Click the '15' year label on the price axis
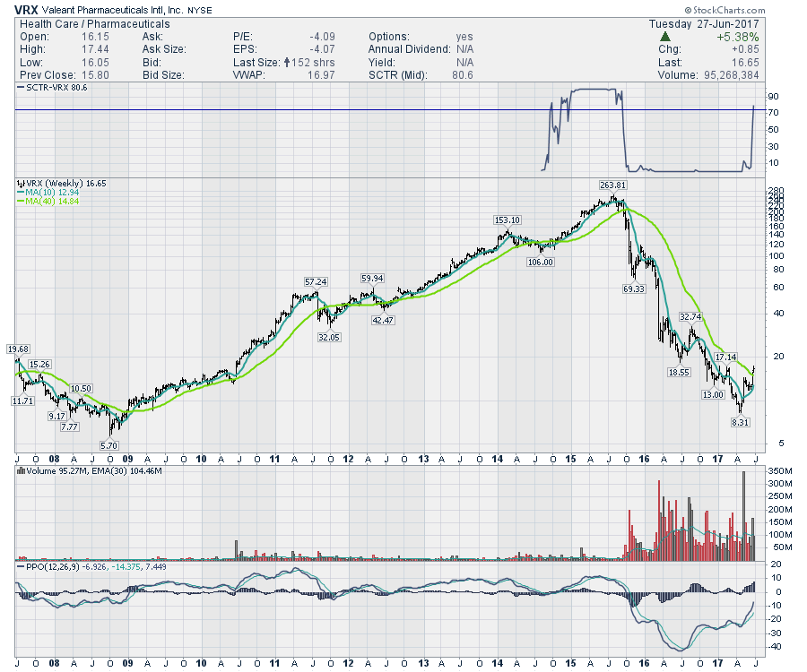The height and width of the screenshot is (672, 807). 571,459
